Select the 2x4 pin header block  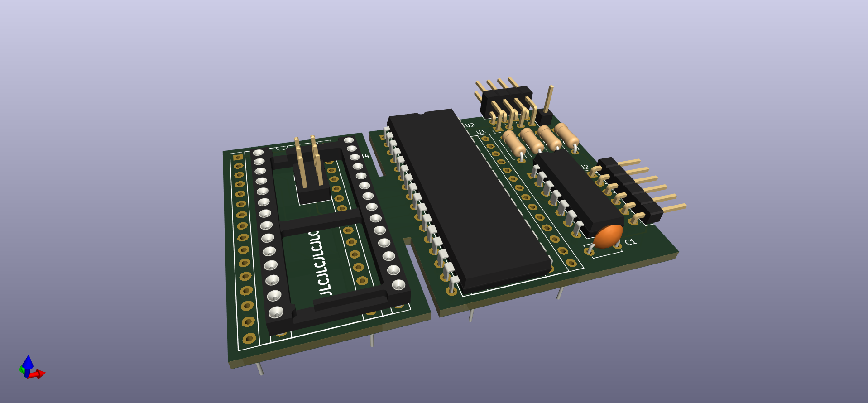coord(507,104)
